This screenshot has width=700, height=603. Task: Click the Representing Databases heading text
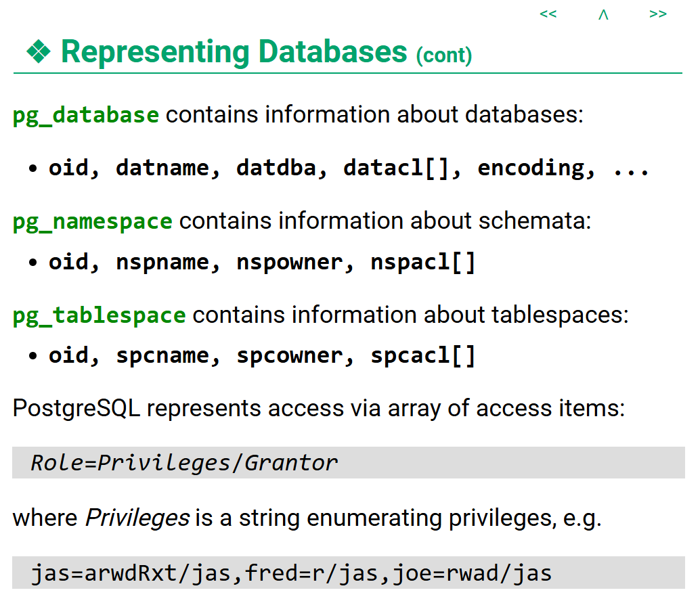click(234, 52)
